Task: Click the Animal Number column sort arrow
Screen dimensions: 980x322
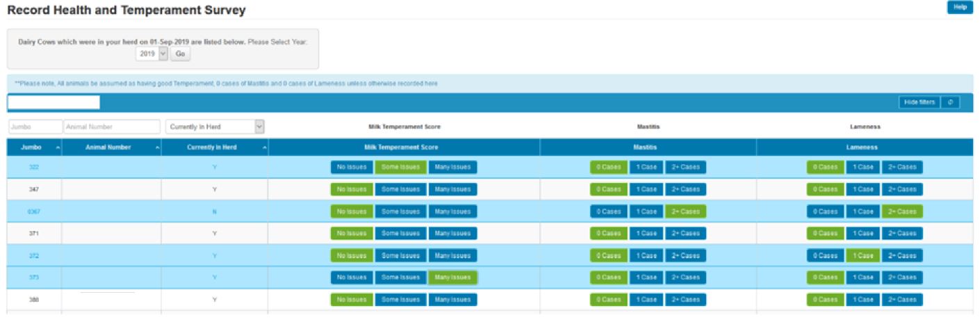Action: tap(157, 148)
